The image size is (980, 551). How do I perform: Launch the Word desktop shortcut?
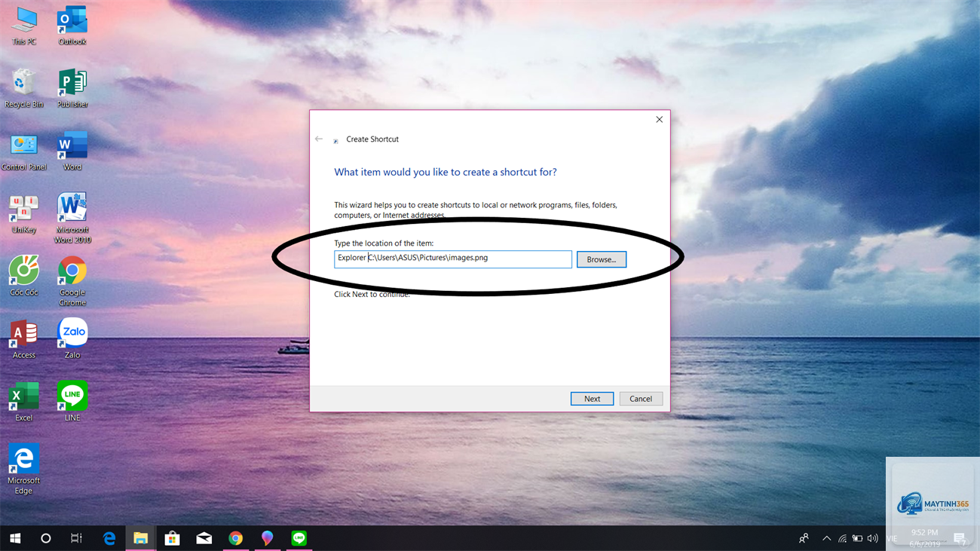tap(72, 152)
